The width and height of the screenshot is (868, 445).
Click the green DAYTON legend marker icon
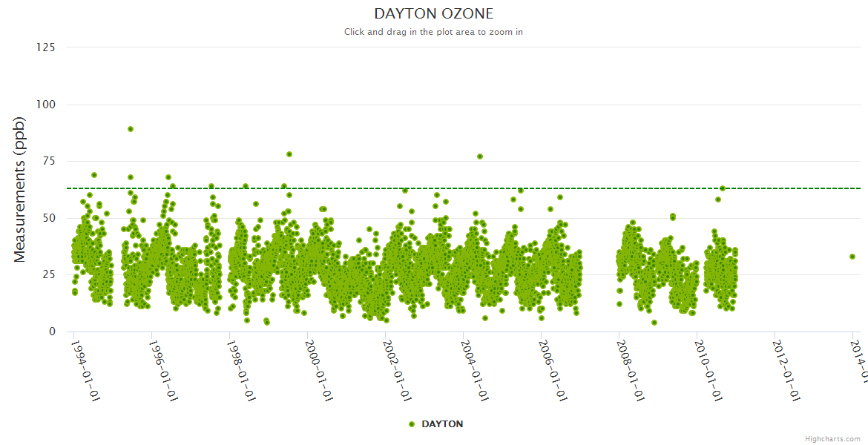coord(412,424)
